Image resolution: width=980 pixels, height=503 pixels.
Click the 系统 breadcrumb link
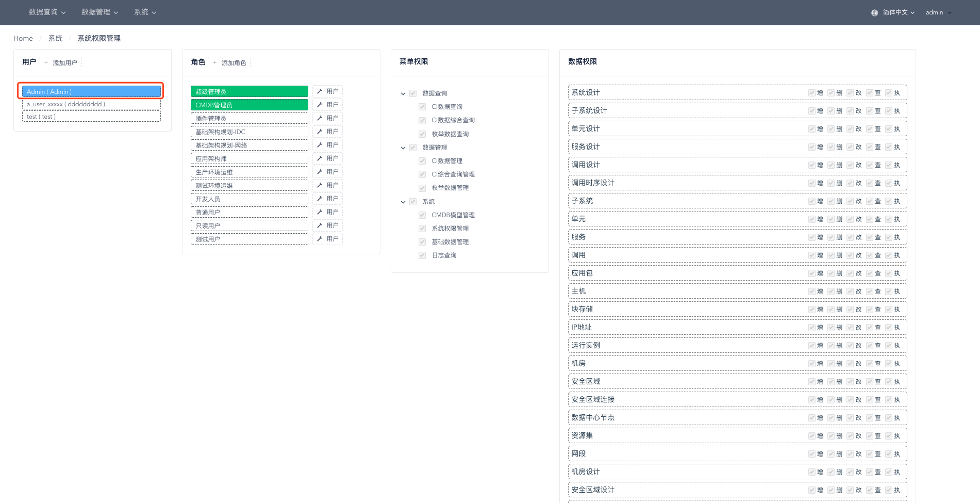pos(55,38)
